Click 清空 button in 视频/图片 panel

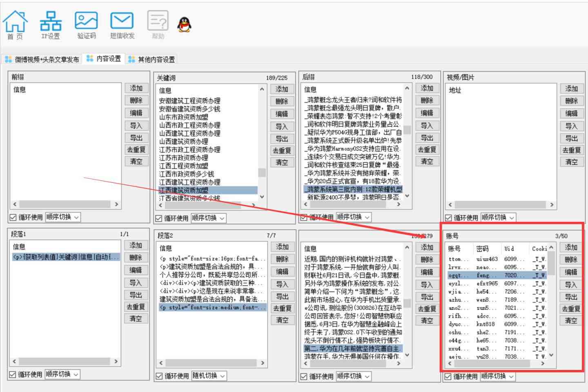pos(572,162)
